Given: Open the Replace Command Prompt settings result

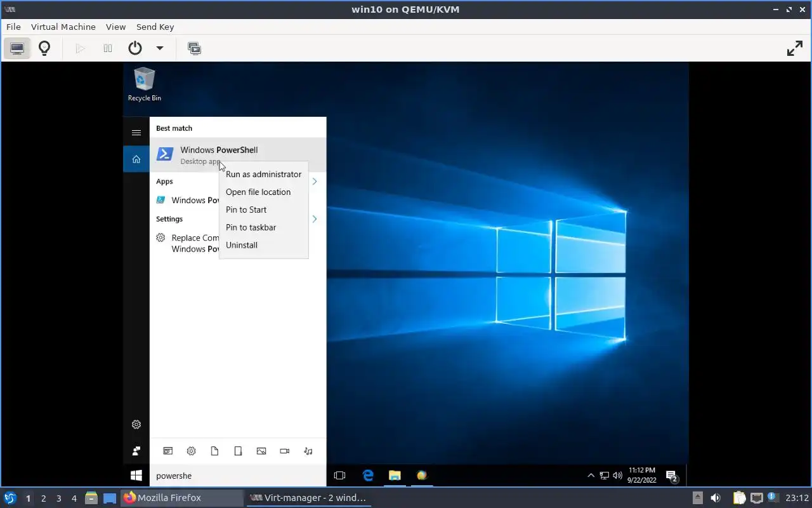Looking at the screenshot, I should click(187, 243).
